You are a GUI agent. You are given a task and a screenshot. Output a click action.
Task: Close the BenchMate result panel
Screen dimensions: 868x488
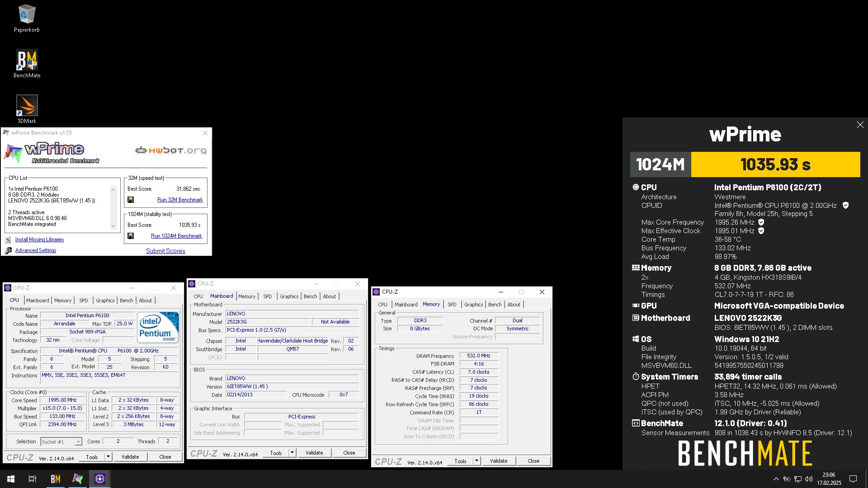point(860,125)
